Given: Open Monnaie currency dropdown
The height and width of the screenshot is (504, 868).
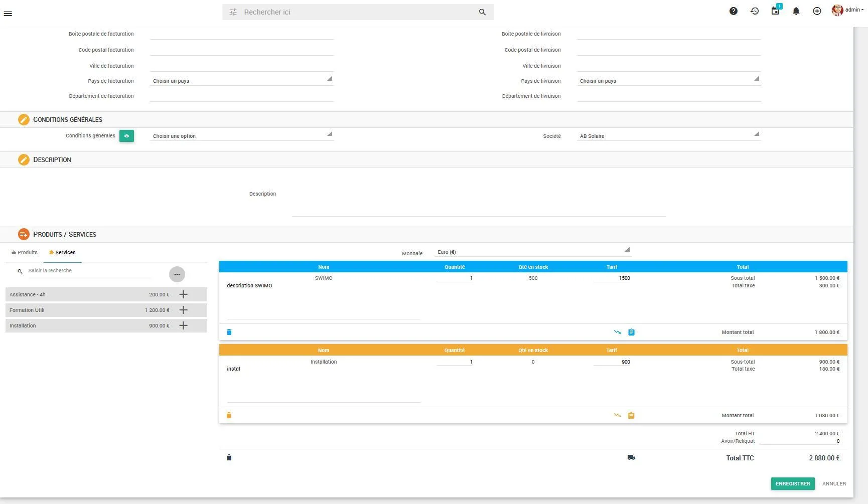Looking at the screenshot, I should coord(533,252).
